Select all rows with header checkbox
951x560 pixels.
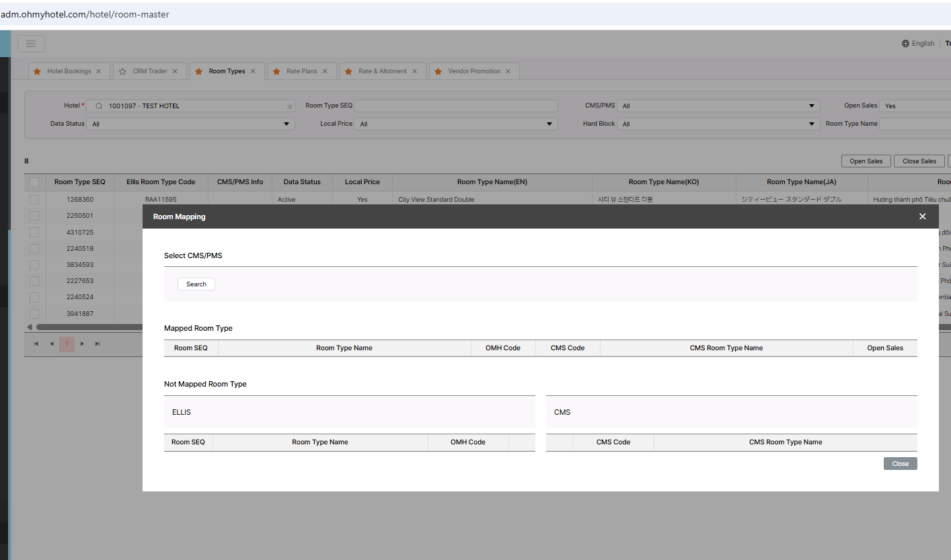tap(34, 182)
